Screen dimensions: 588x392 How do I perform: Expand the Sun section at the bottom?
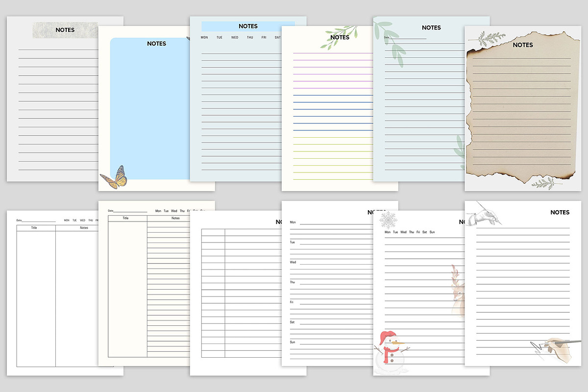[292, 343]
